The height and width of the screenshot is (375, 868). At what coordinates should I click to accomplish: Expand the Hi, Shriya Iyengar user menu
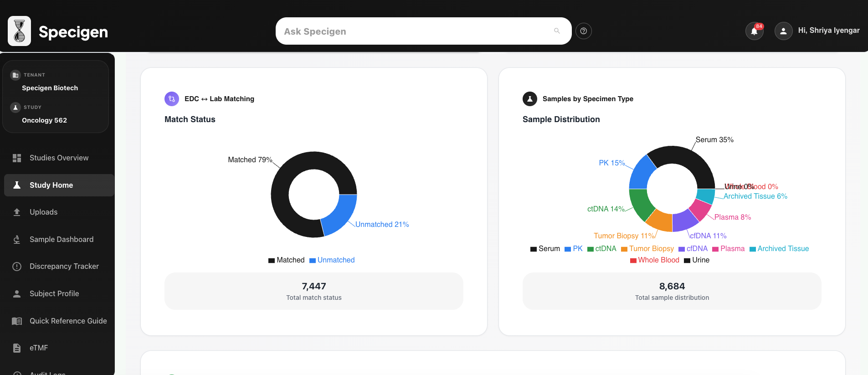[828, 31]
